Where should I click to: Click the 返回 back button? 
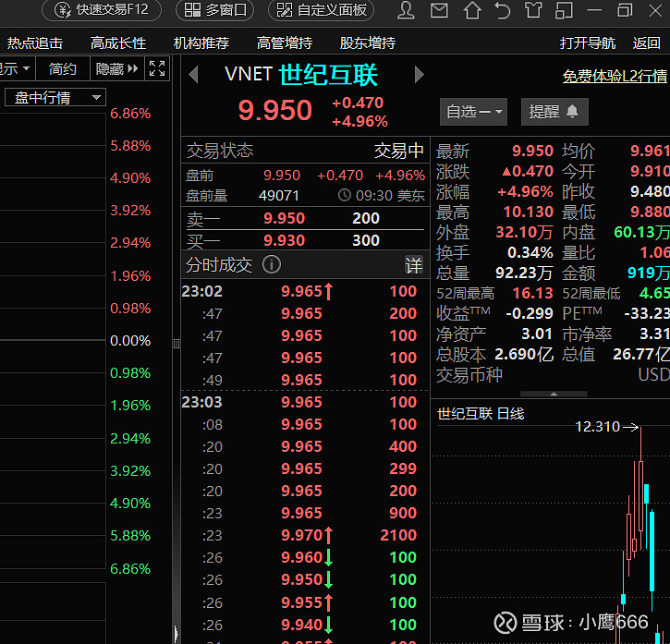pos(647,43)
